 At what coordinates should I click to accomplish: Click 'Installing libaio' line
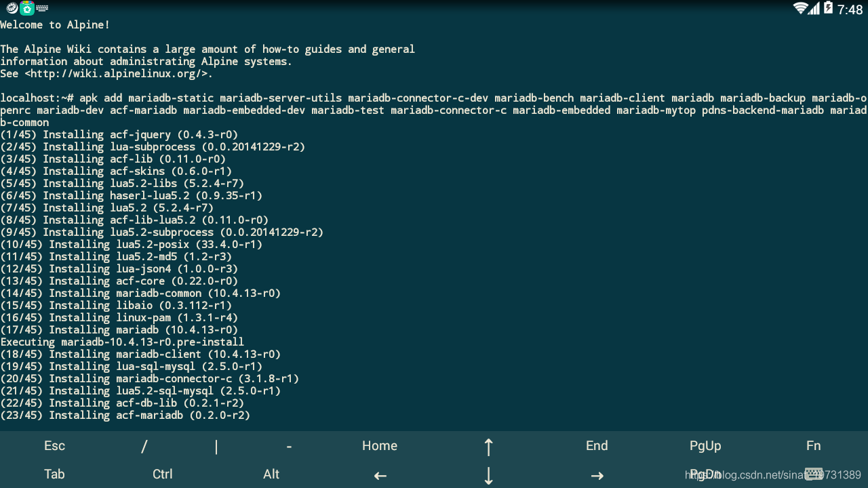coord(116,305)
